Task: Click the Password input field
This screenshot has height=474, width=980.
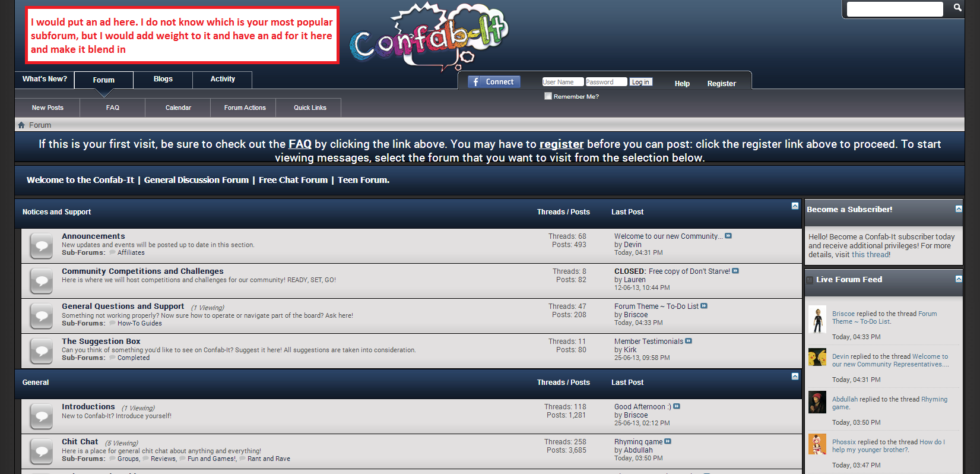Action: pyautogui.click(x=606, y=82)
